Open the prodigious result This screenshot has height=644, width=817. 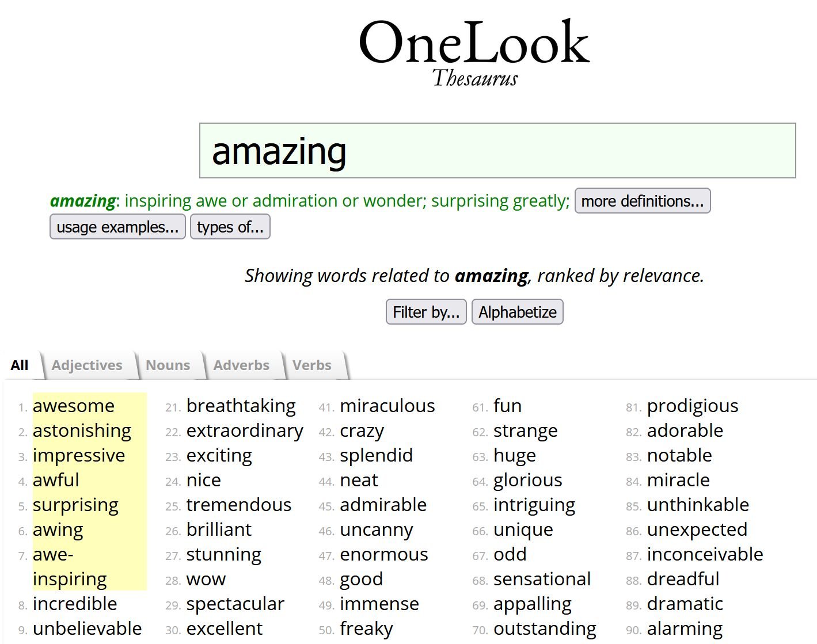click(693, 406)
